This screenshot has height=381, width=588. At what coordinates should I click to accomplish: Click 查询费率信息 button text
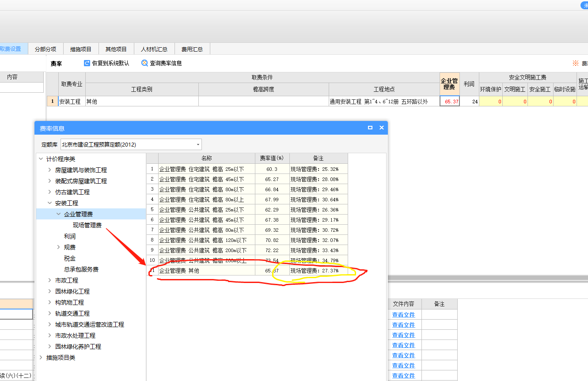click(166, 63)
